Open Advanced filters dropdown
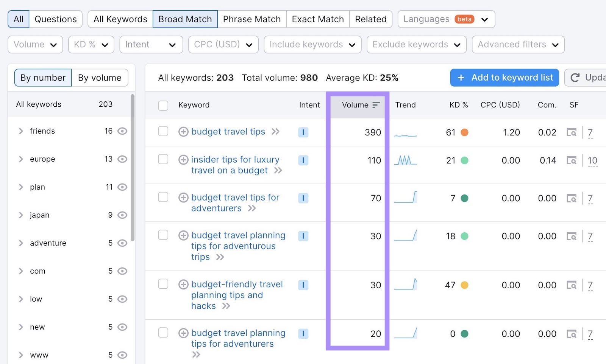The height and width of the screenshot is (364, 606). coord(518,45)
